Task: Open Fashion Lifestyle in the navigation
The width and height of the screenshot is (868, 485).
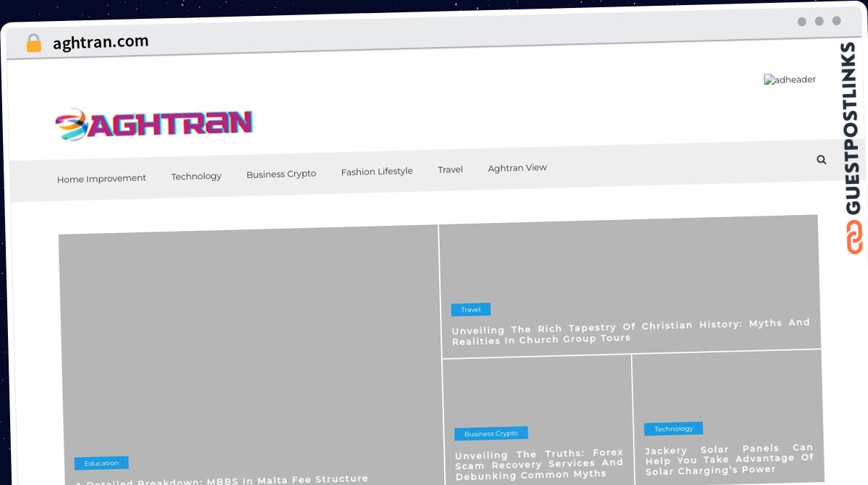Action: (x=377, y=172)
